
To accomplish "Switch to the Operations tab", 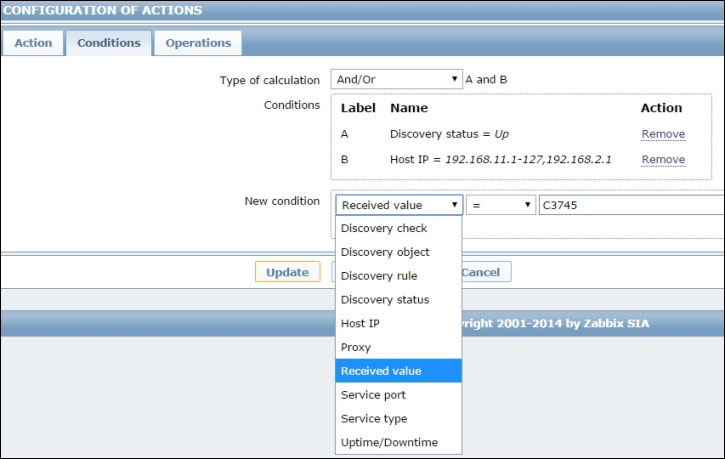I will (x=198, y=43).
